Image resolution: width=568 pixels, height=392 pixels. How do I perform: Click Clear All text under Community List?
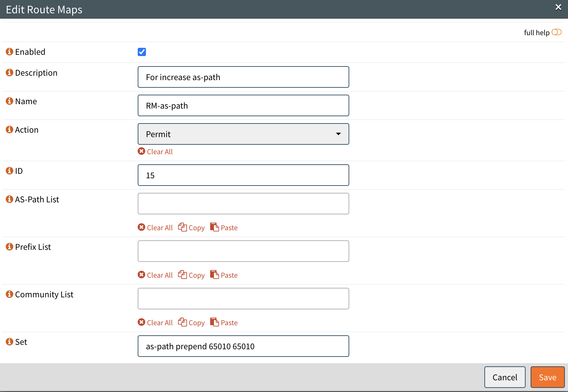point(160,323)
